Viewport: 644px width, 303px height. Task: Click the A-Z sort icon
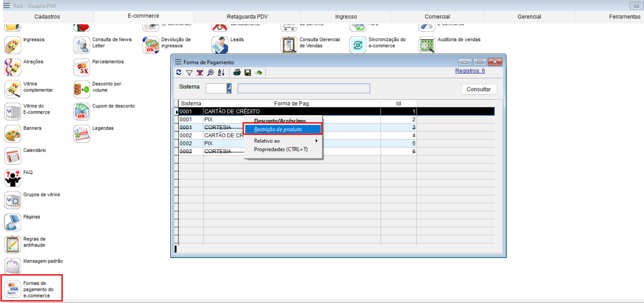(x=221, y=73)
